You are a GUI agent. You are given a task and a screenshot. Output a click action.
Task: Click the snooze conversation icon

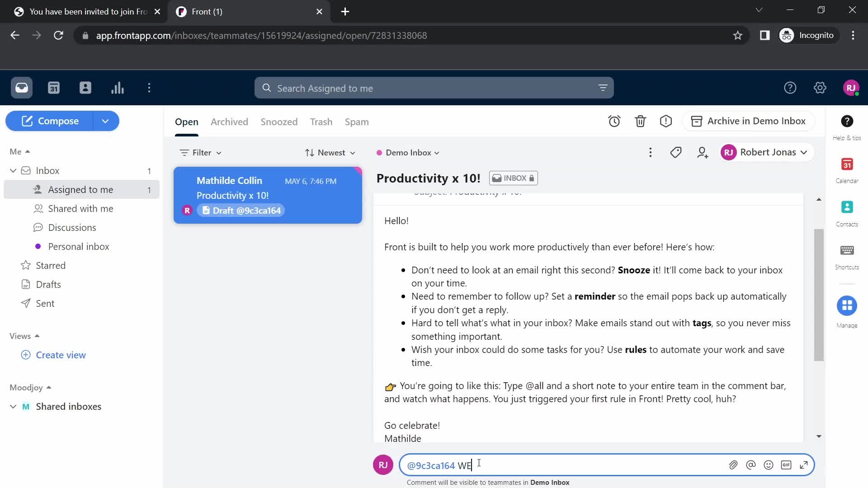point(615,121)
